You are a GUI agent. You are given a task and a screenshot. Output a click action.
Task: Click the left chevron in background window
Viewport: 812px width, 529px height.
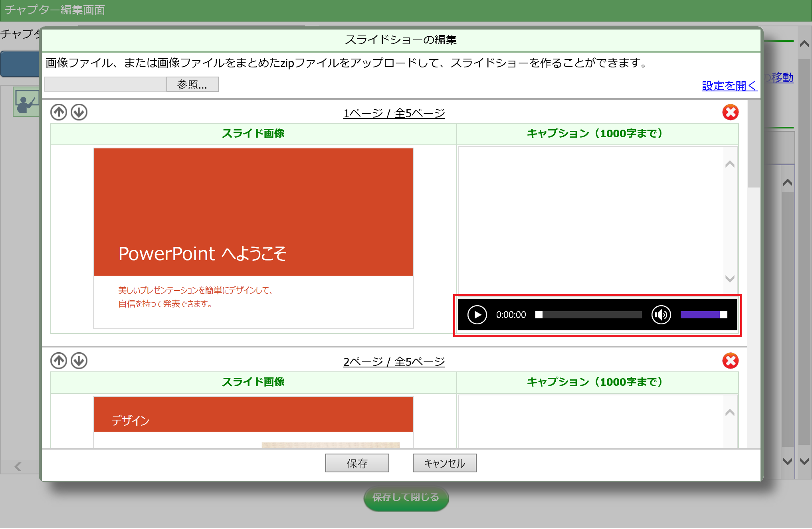pyautogui.click(x=18, y=466)
